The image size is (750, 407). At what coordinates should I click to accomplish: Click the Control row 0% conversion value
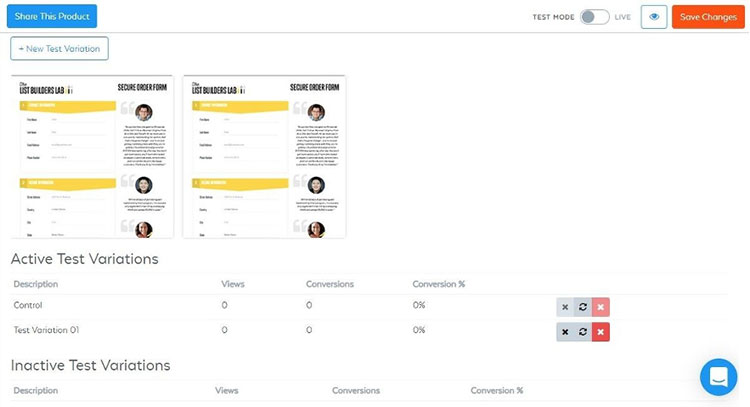419,305
